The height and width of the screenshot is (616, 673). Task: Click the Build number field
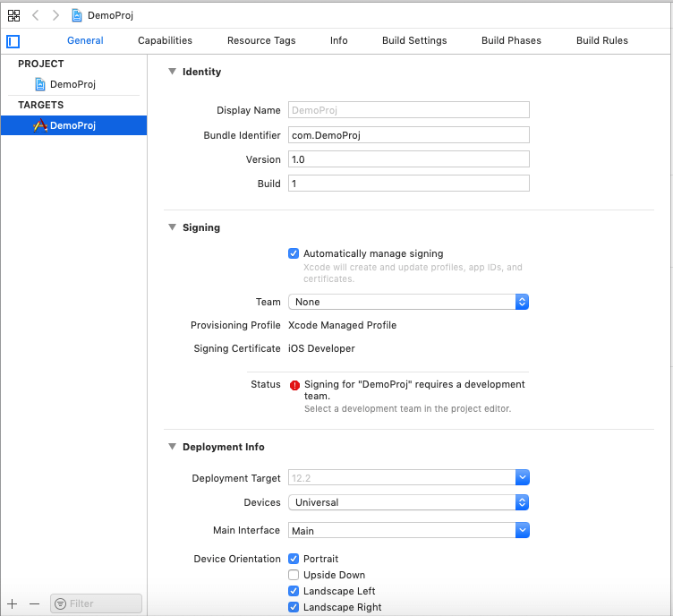pos(409,184)
